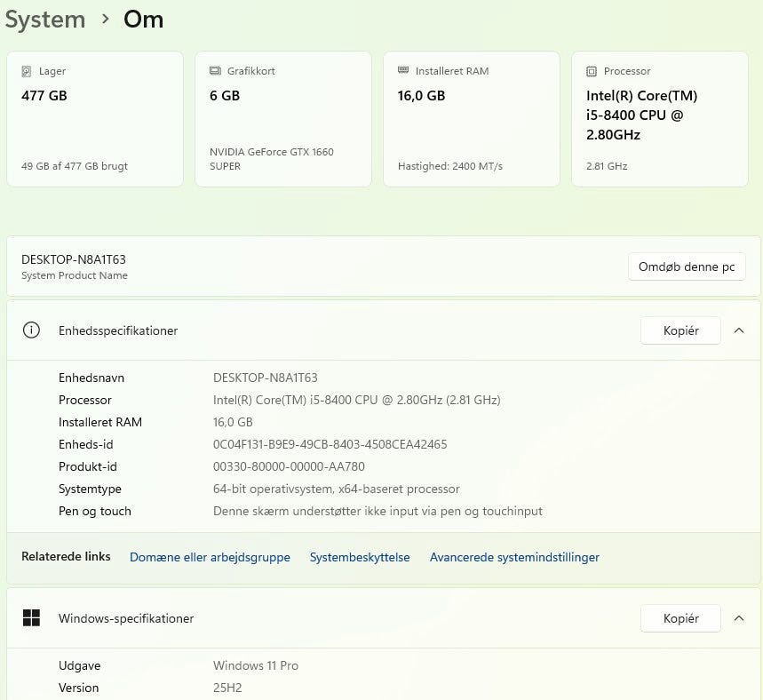Select the NVIDIA GeForce GTX 1660 card
The height and width of the screenshot is (700, 763).
[283, 119]
